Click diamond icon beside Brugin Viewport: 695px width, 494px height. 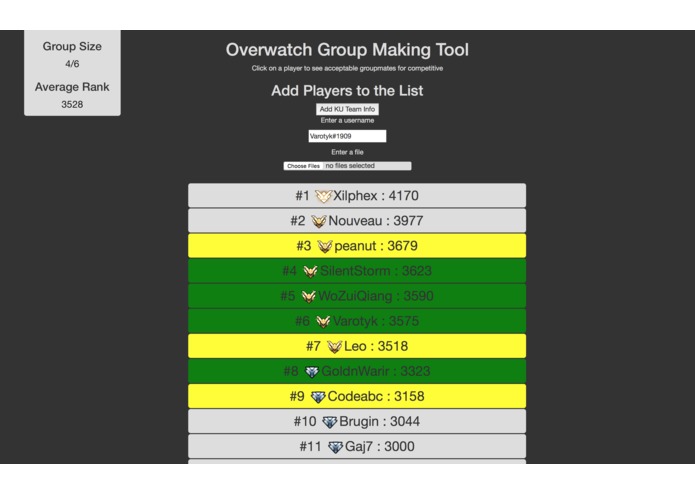coord(329,422)
